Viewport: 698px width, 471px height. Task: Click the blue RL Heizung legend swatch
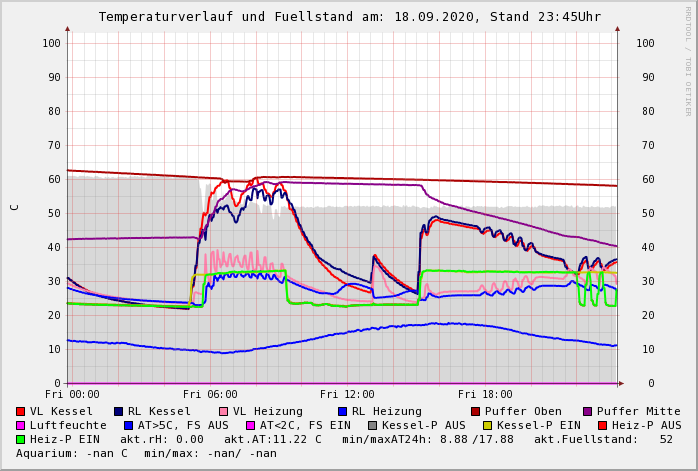[342, 411]
